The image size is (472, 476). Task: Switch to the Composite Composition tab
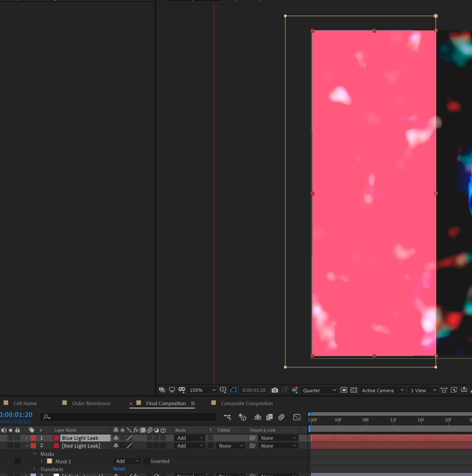pyautogui.click(x=247, y=403)
